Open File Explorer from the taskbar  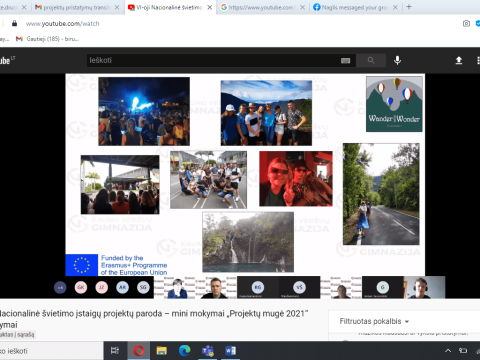point(162,351)
